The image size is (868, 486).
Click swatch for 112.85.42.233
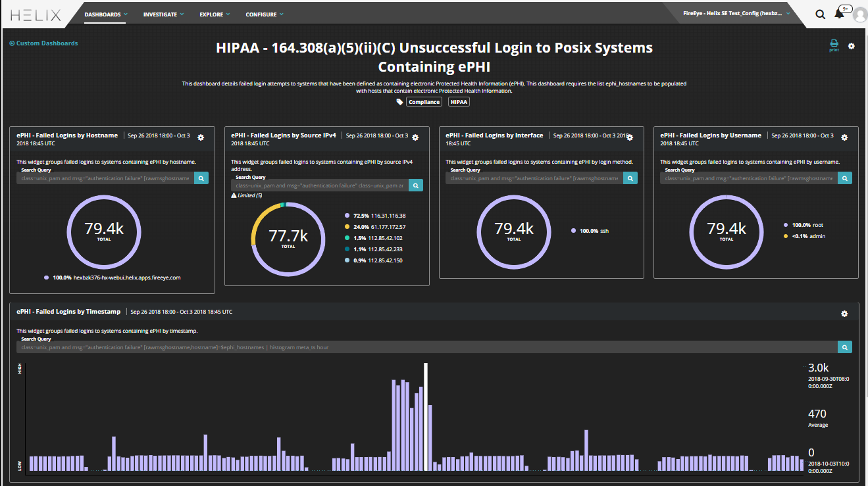[x=346, y=249]
